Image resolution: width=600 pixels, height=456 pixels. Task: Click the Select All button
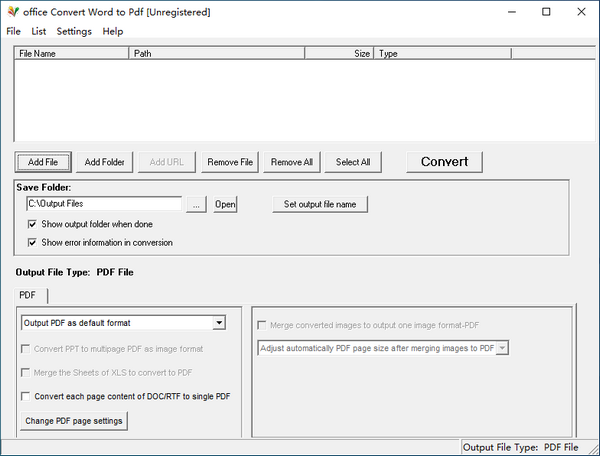[x=352, y=162]
